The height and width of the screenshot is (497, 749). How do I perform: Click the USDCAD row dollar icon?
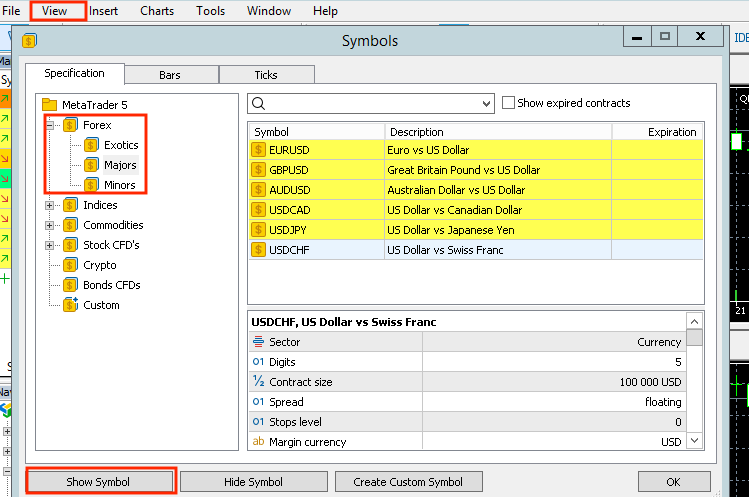click(258, 210)
